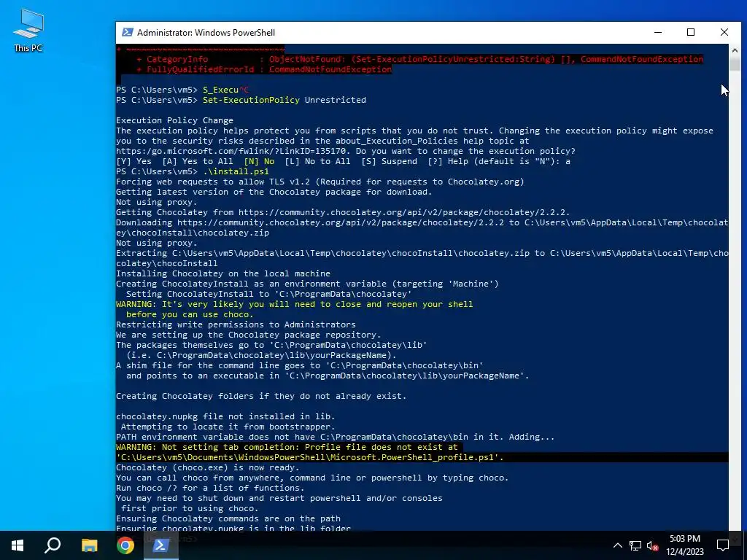
Task: Click 'Run choco /? for a list of functions.'
Action: 210,488
